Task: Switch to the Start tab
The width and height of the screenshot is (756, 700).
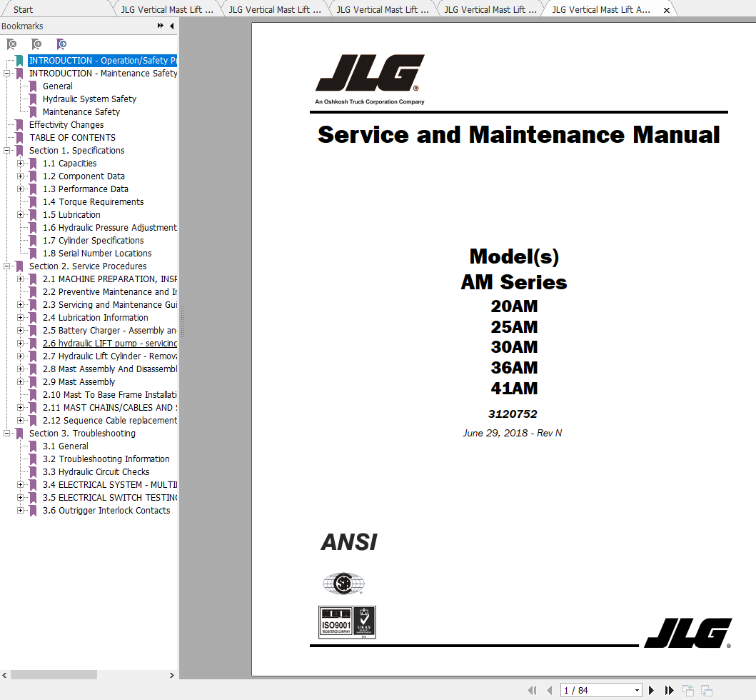Action: (23, 10)
